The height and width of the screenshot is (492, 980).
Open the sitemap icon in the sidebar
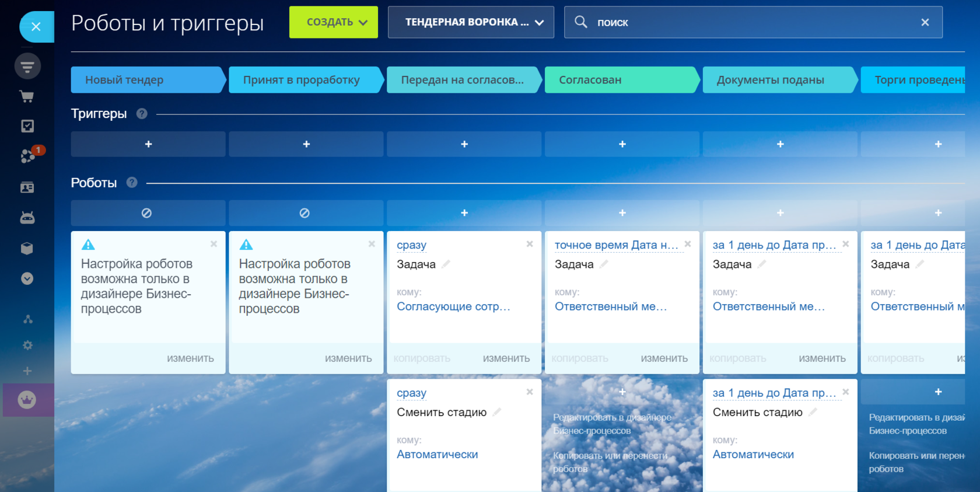click(27, 319)
